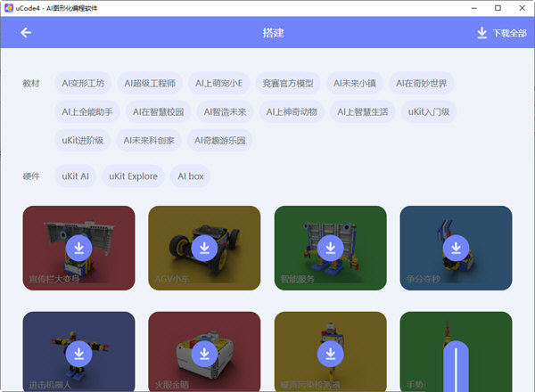
Task: Download the 进击机器人 model
Action: (x=78, y=354)
